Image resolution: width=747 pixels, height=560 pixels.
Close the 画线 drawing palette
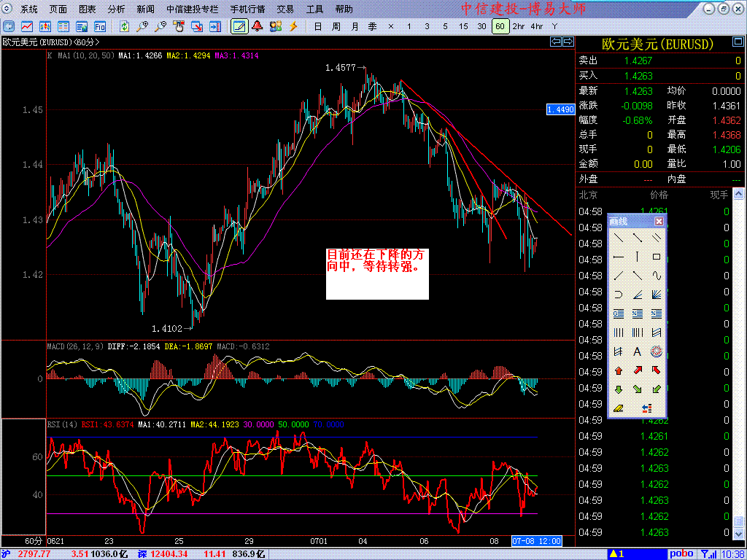[659, 221]
